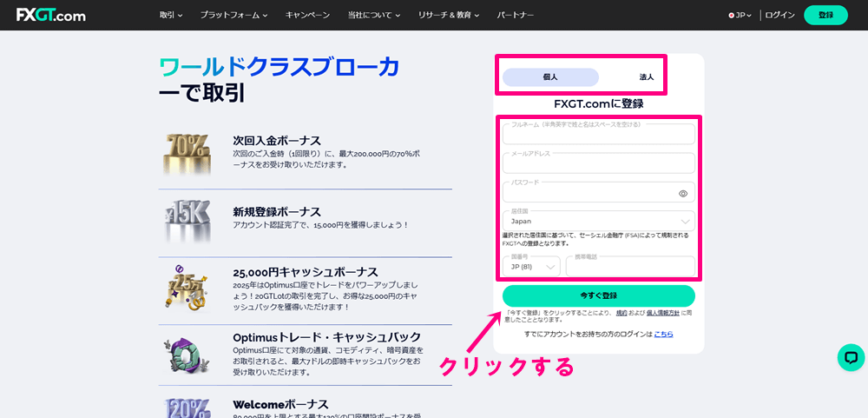
Task: Toggle password visibility eye icon
Action: (x=682, y=194)
